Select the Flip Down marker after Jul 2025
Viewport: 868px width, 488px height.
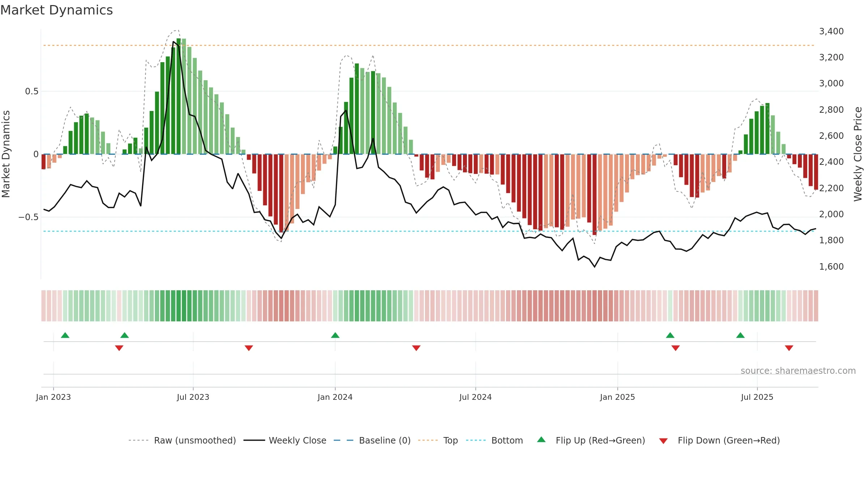point(789,348)
